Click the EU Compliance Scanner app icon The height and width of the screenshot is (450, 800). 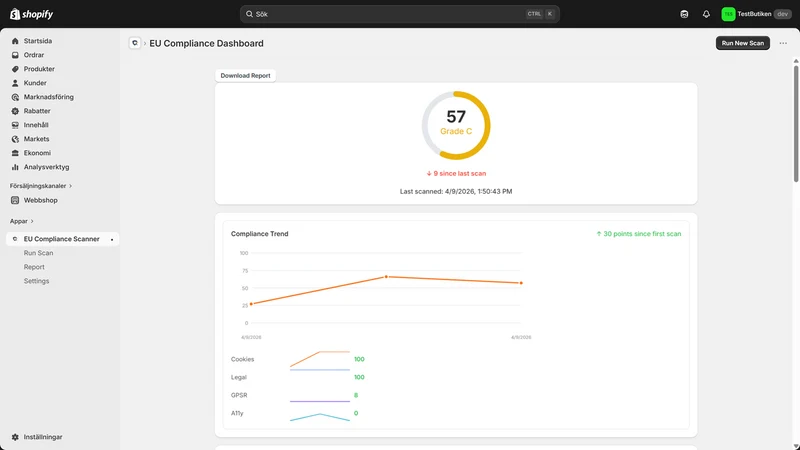15,239
